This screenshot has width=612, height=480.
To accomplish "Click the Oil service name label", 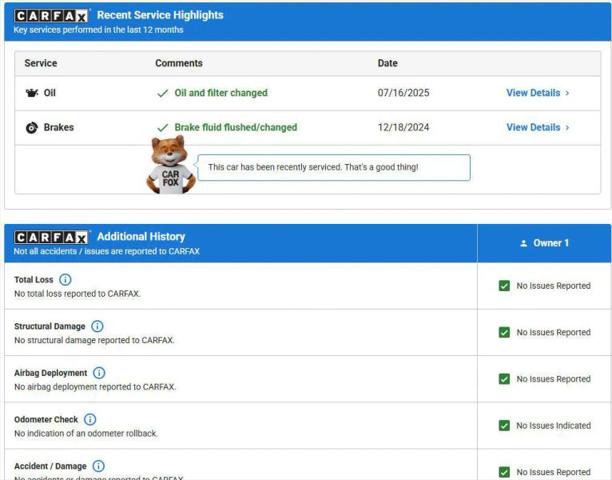I will (x=50, y=93).
